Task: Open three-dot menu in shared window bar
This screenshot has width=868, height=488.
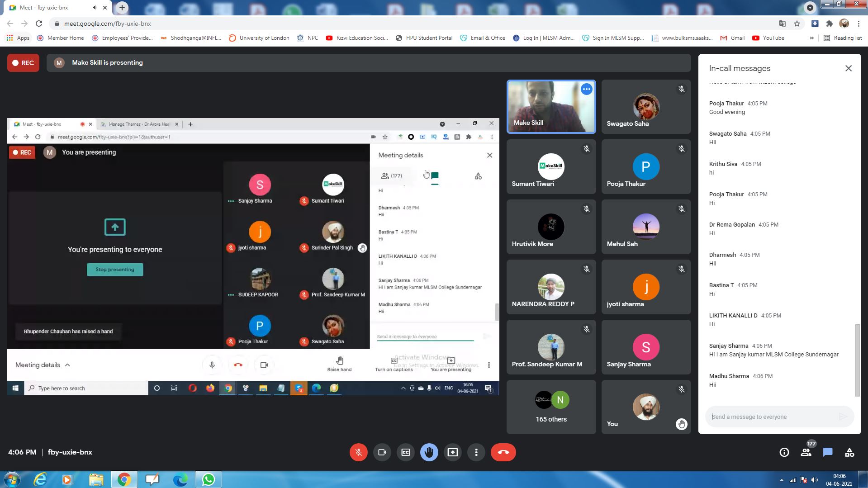Action: 489,365
